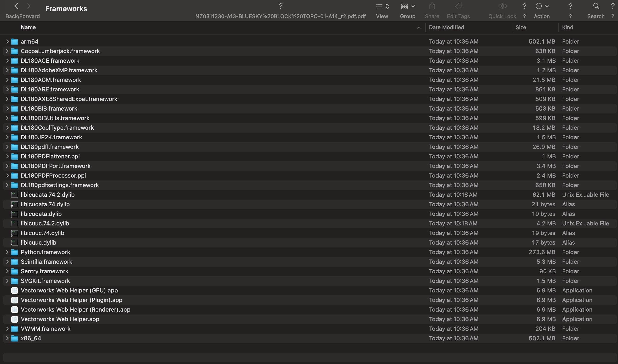Select the Sentry.framework row
The width and height of the screenshot is (618, 364).
pyautogui.click(x=44, y=271)
